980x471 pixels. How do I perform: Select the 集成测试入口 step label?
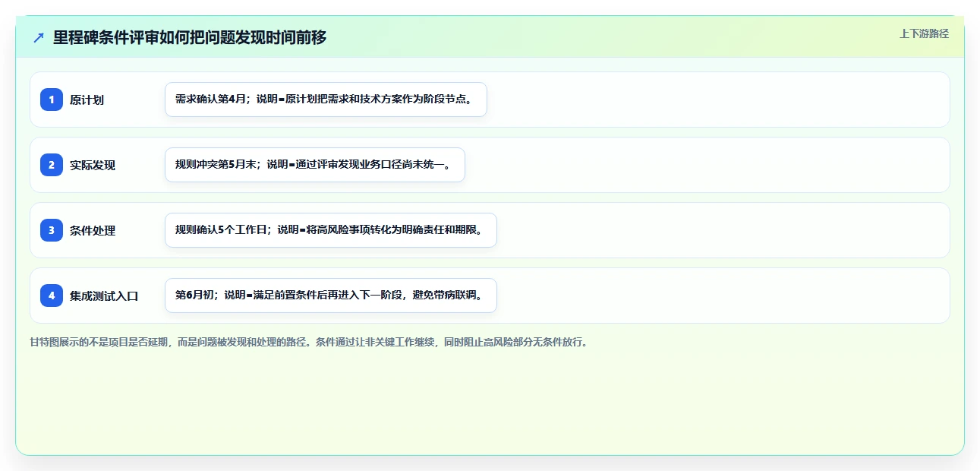pos(104,296)
